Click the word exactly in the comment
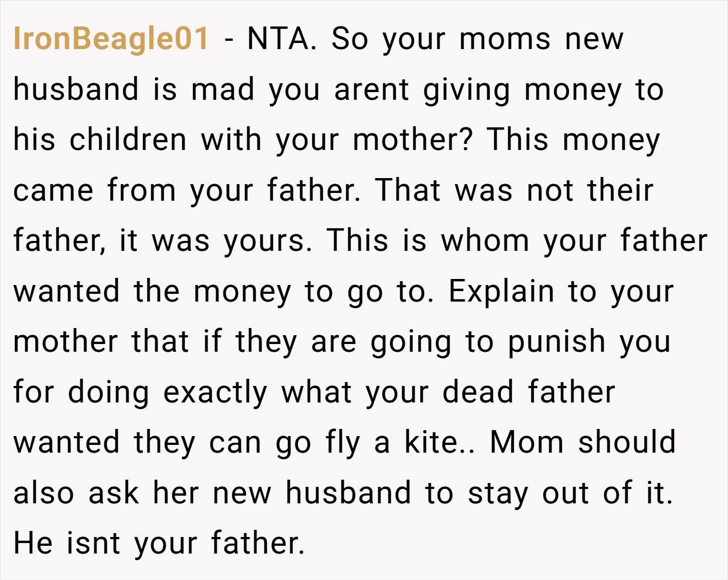The height and width of the screenshot is (580, 728). (x=216, y=393)
